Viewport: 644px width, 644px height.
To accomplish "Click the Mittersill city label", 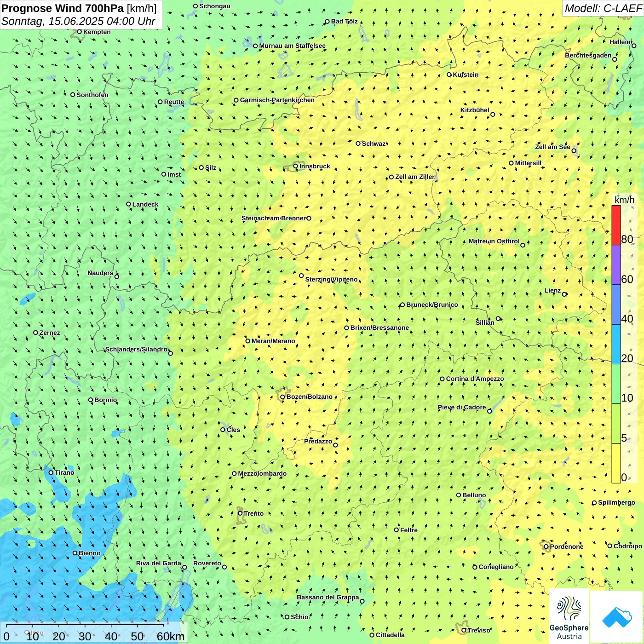I will (x=528, y=163).
